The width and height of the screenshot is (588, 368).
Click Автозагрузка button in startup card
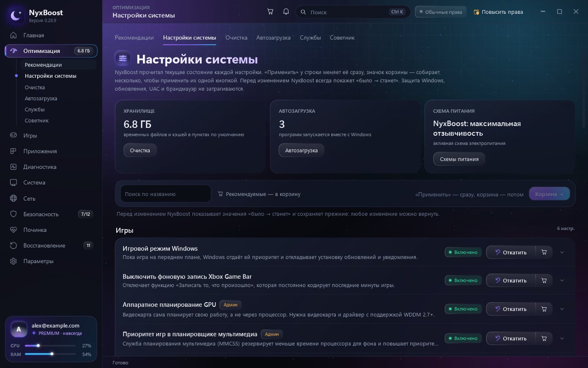(x=301, y=150)
